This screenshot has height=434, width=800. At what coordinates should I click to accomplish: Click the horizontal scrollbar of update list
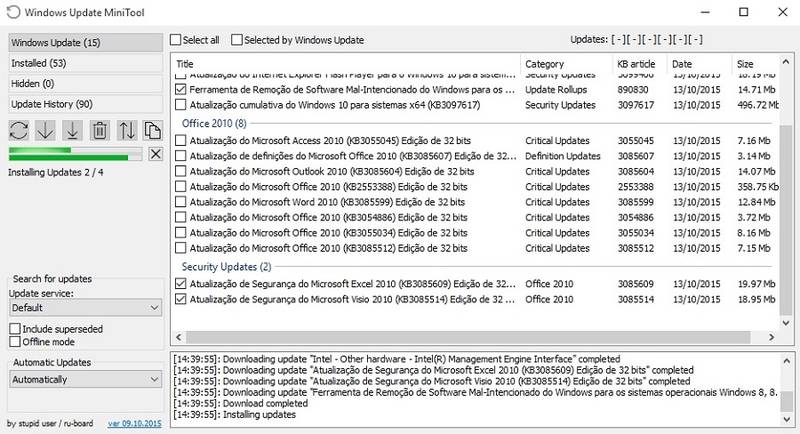pos(468,337)
